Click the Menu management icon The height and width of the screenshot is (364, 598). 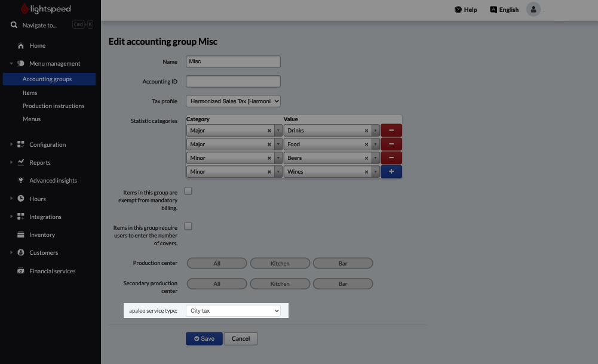pos(21,63)
